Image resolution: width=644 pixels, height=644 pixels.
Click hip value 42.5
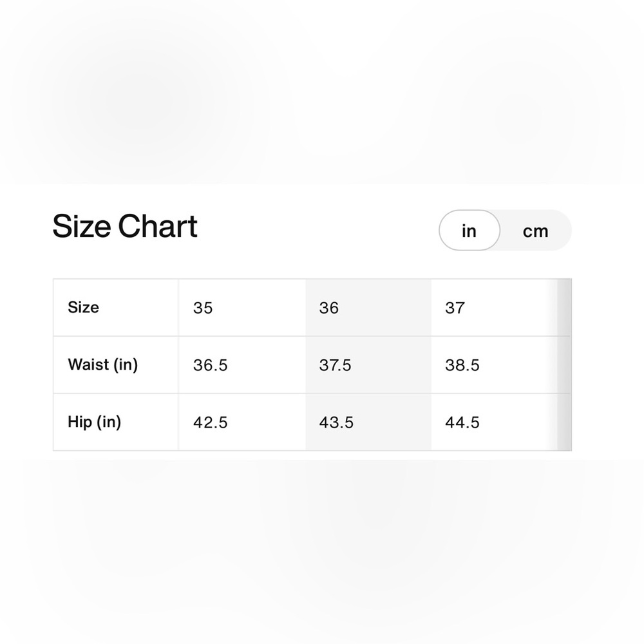point(211,422)
